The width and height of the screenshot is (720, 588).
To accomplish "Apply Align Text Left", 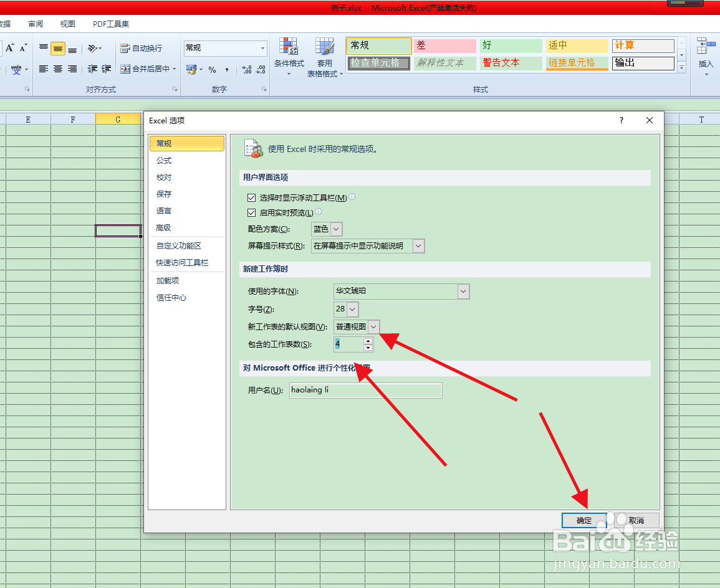I will click(x=44, y=69).
